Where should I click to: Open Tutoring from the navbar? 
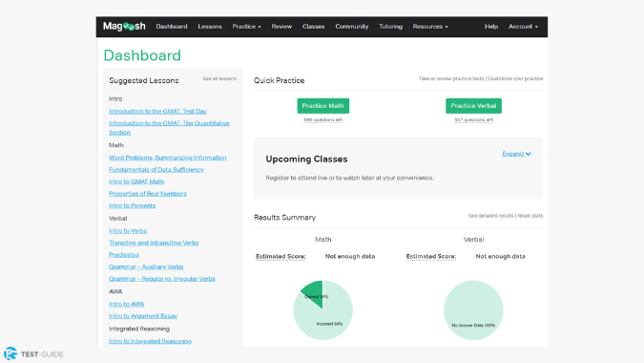point(390,27)
